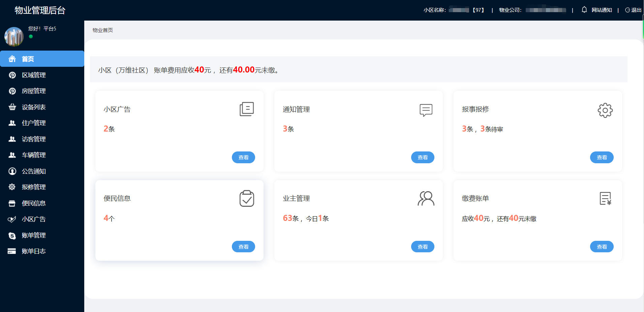Select 报修管理 in the sidebar
644x312 pixels.
(x=34, y=187)
